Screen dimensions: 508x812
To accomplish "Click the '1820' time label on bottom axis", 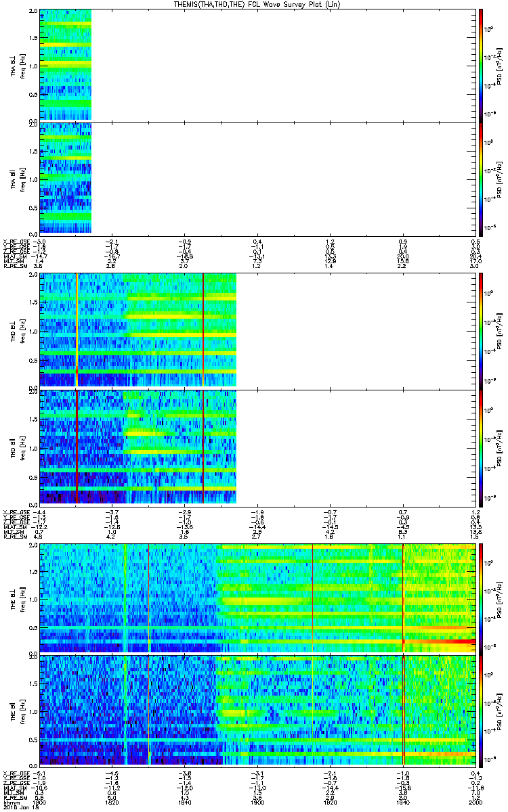I will 112,802.
